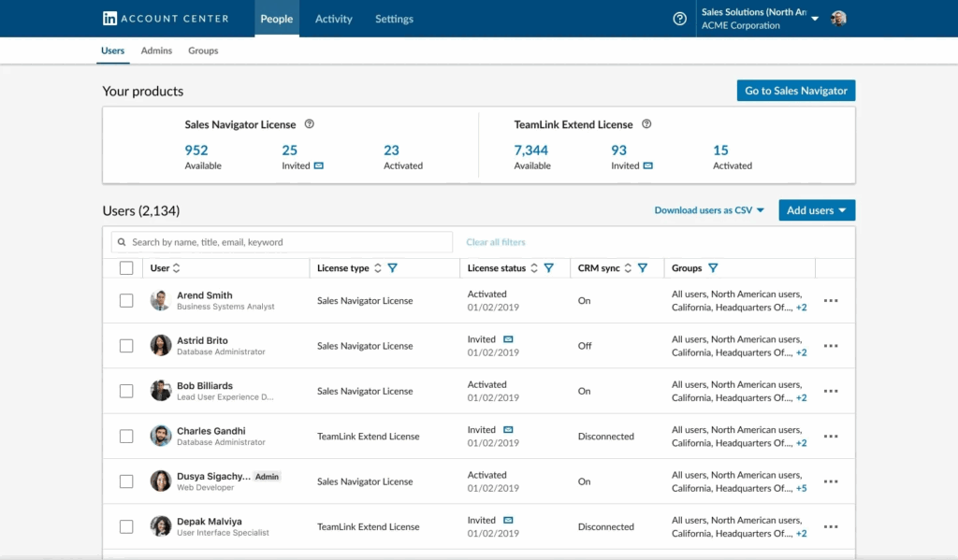This screenshot has height=560, width=958.
Task: Open the Groups filter funnel
Action: [716, 268]
